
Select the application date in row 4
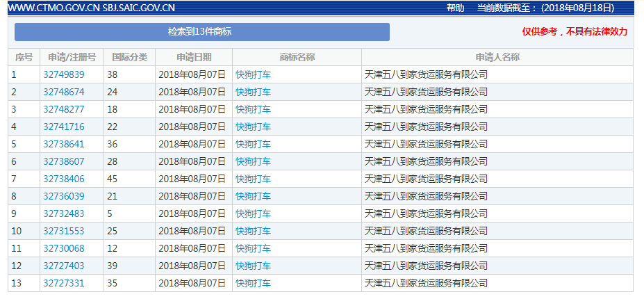192,127
